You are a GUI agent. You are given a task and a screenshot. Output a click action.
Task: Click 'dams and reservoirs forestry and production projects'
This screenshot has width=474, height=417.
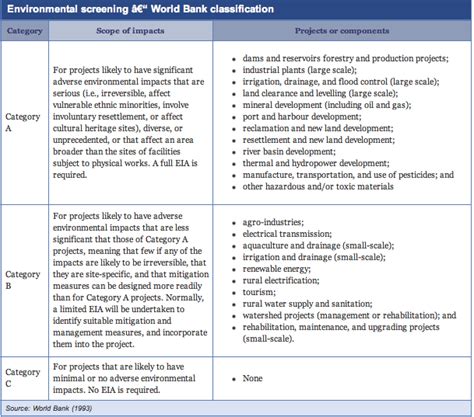(x=345, y=58)
